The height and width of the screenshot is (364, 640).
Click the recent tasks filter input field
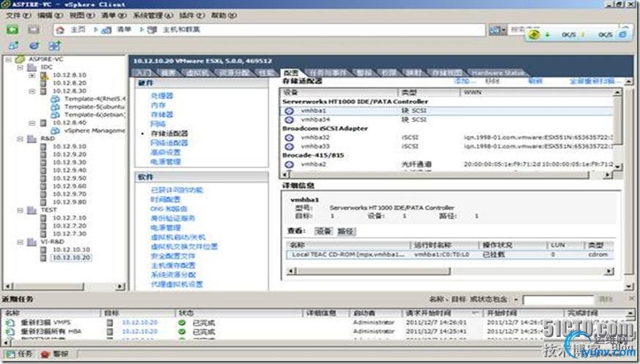pyautogui.click(x=558, y=300)
